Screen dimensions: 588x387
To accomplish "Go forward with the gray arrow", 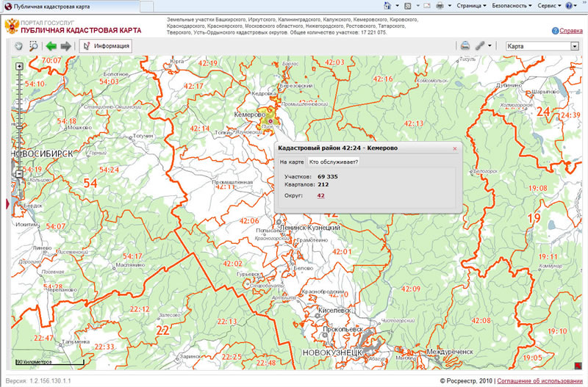I will tap(65, 46).
